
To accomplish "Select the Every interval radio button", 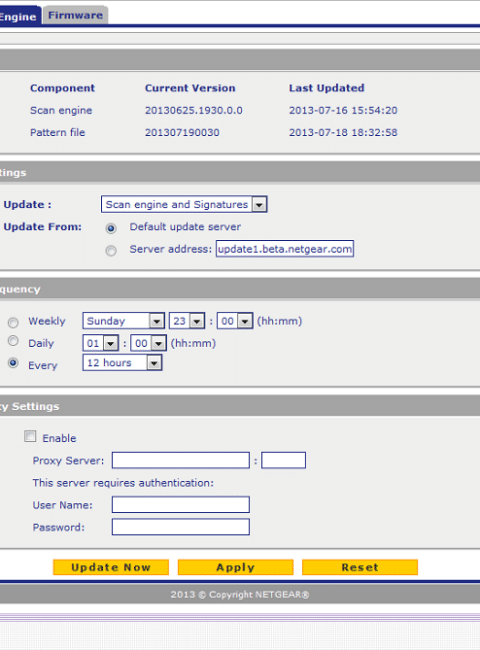I will pyautogui.click(x=13, y=363).
